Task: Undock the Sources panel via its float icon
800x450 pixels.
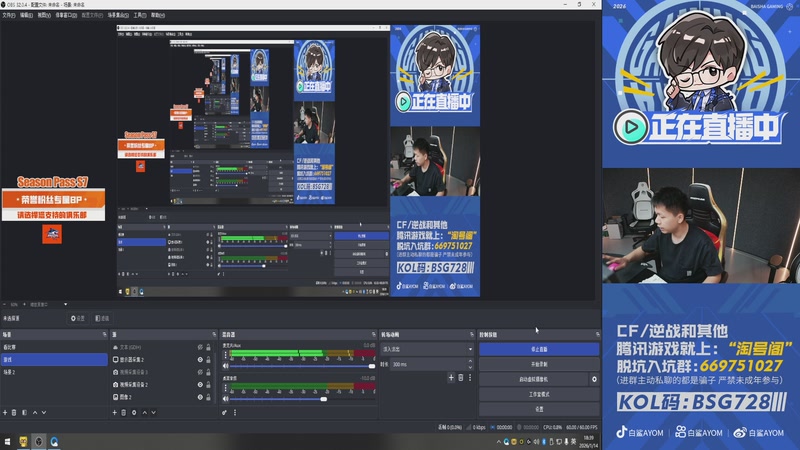Action: pos(214,335)
